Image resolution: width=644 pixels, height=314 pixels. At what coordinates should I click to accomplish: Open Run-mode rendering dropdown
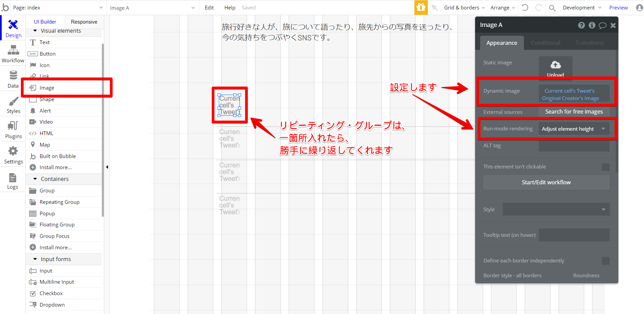tap(574, 129)
